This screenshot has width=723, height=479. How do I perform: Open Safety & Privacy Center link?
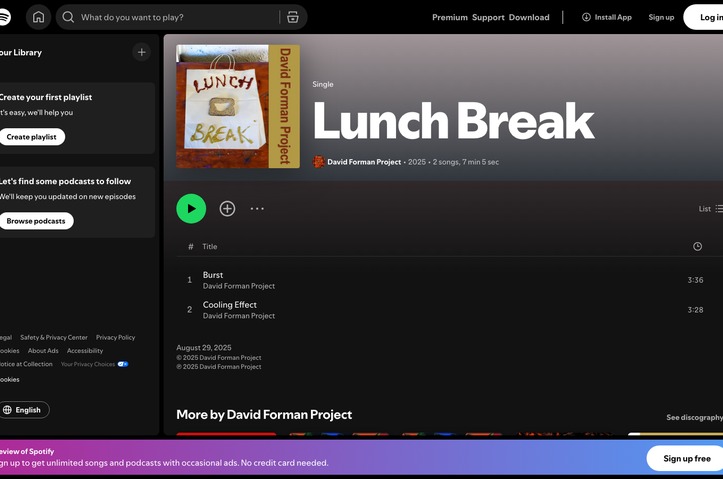point(54,337)
